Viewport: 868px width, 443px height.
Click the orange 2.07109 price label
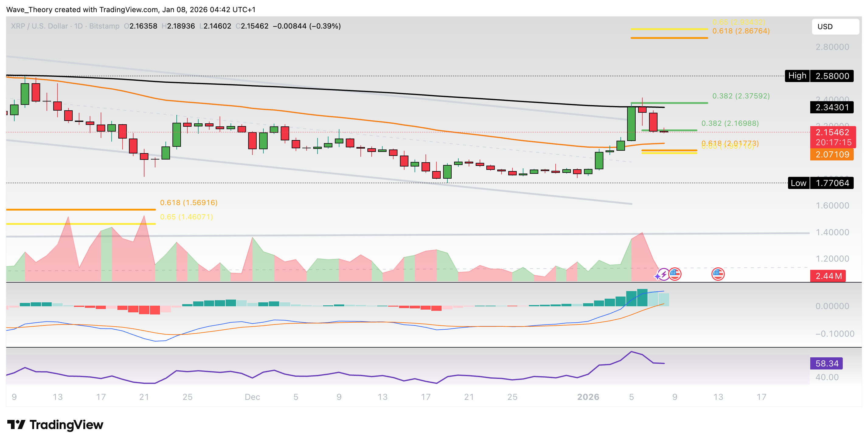pyautogui.click(x=832, y=154)
